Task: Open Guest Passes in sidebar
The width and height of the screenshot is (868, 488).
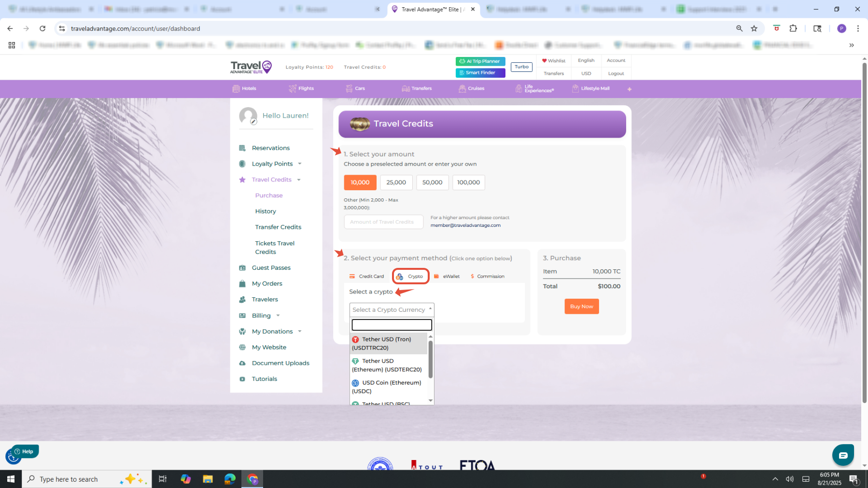Action: tap(271, 268)
